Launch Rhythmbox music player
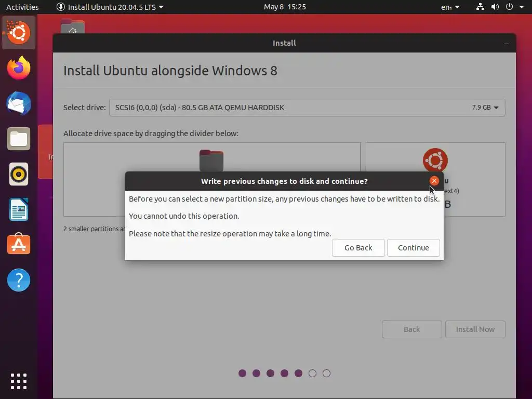 pyautogui.click(x=19, y=175)
